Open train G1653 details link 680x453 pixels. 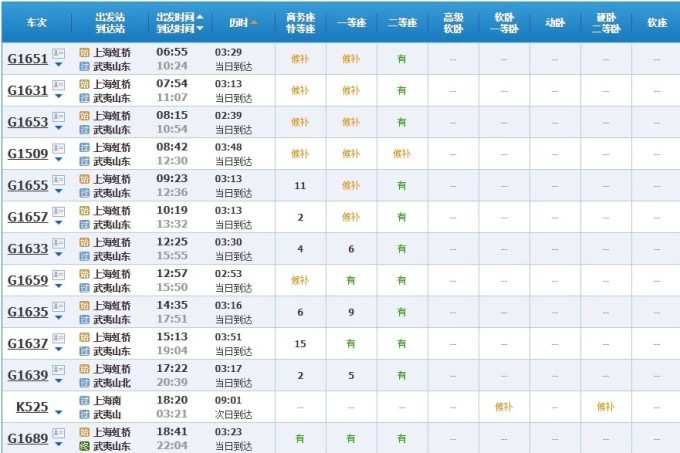click(28, 122)
